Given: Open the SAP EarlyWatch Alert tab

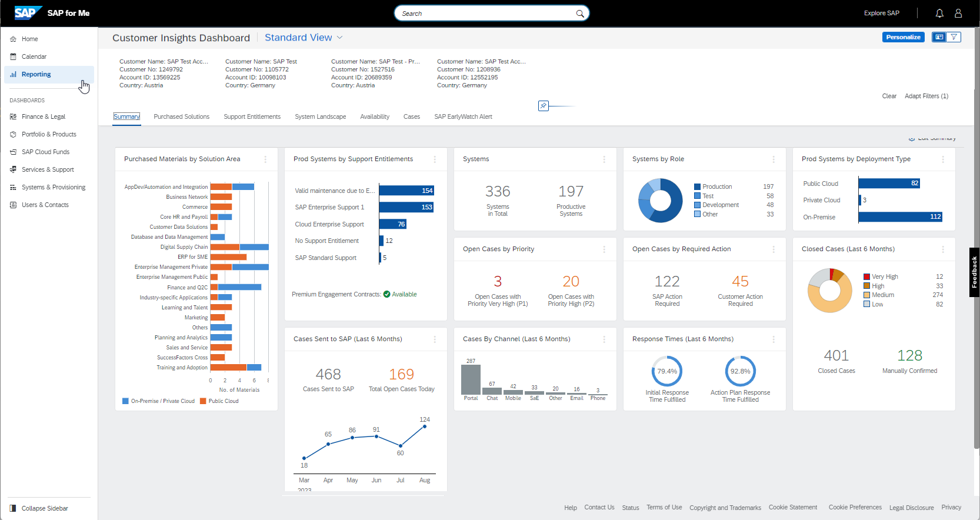Looking at the screenshot, I should click(x=463, y=116).
